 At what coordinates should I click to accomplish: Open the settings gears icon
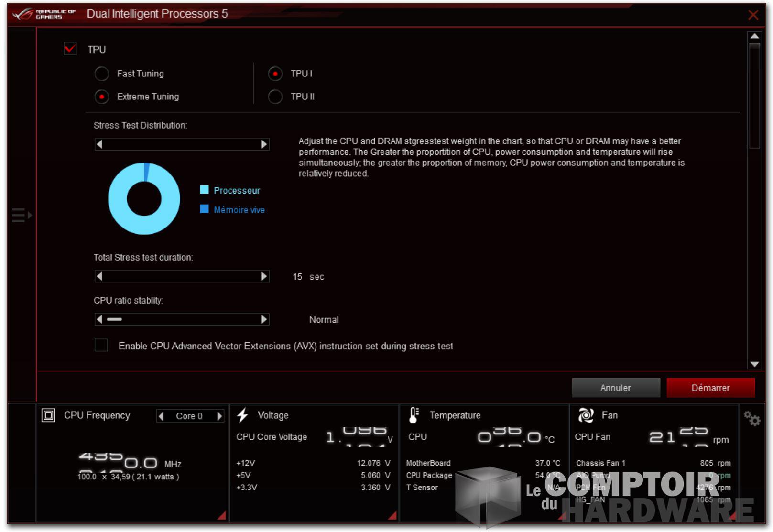[x=751, y=419]
